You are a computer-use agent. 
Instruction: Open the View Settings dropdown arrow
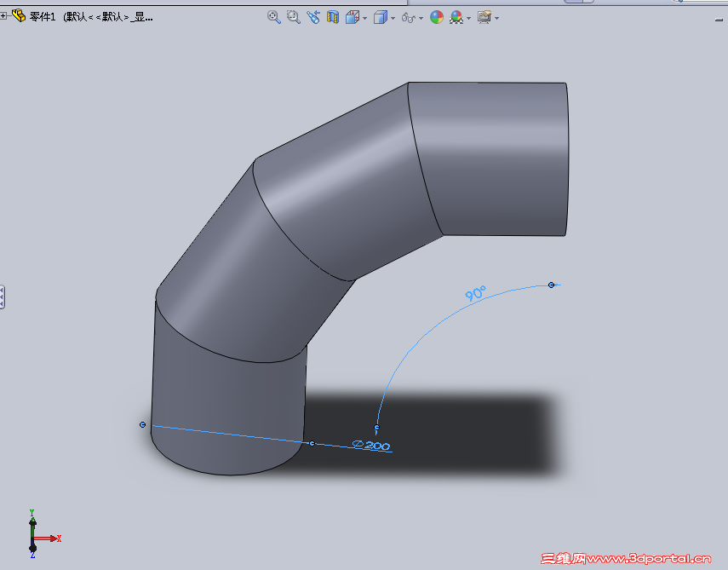(496, 18)
